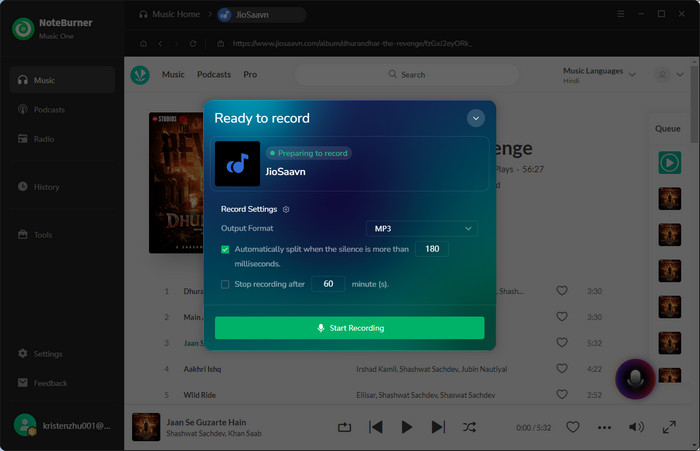
Task: Click the NoteBurner logo
Action: pyautogui.click(x=23, y=29)
